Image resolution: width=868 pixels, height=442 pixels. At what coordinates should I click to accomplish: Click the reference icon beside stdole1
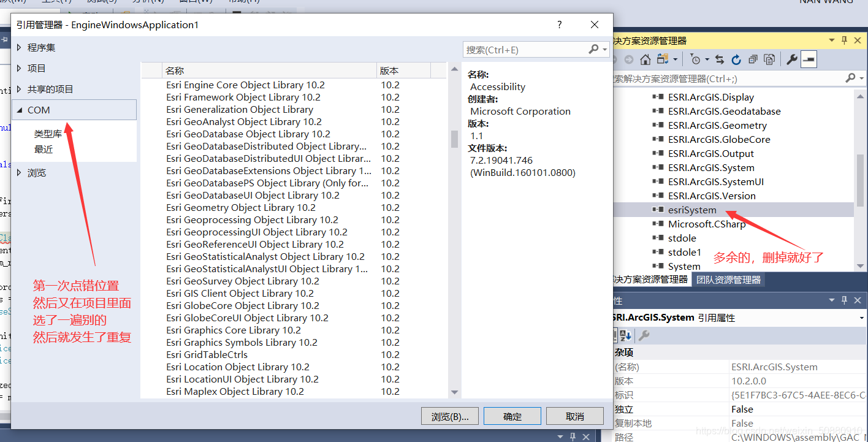pos(658,252)
